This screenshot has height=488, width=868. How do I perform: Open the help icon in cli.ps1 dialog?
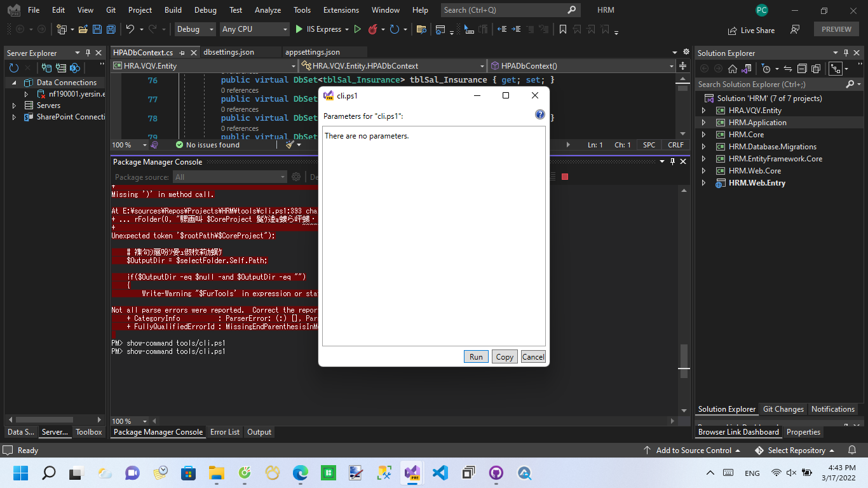pos(540,115)
